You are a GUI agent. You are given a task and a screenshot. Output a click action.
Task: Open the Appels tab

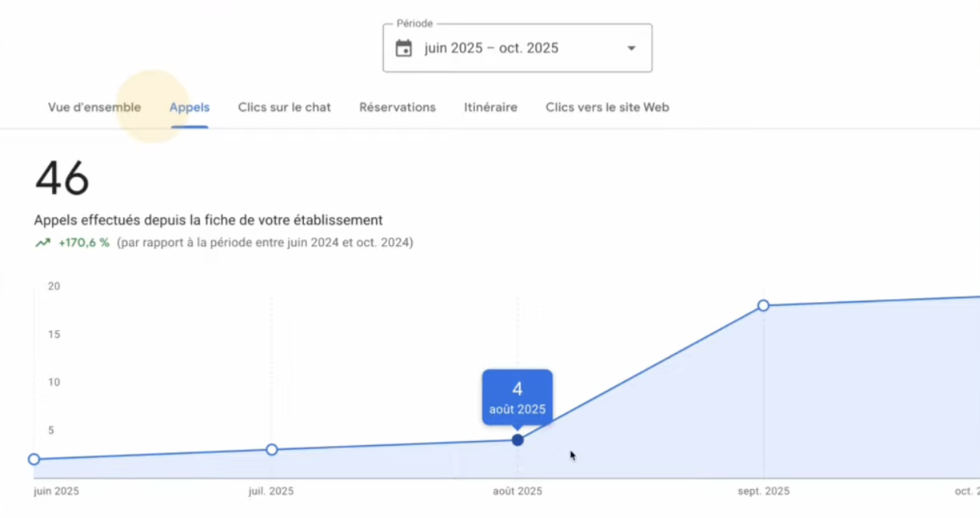(x=189, y=107)
